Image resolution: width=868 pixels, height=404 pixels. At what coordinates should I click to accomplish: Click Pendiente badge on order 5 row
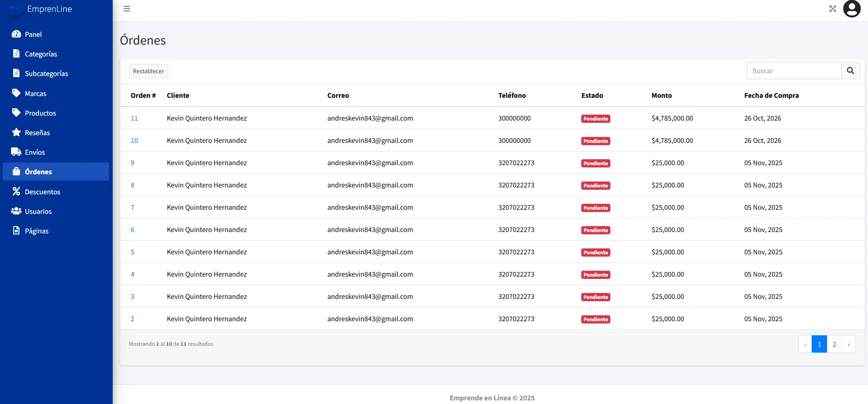pyautogui.click(x=596, y=252)
